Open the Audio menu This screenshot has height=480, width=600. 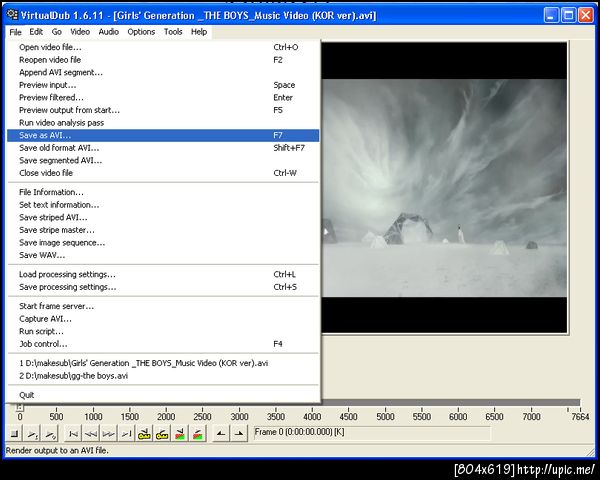109,32
